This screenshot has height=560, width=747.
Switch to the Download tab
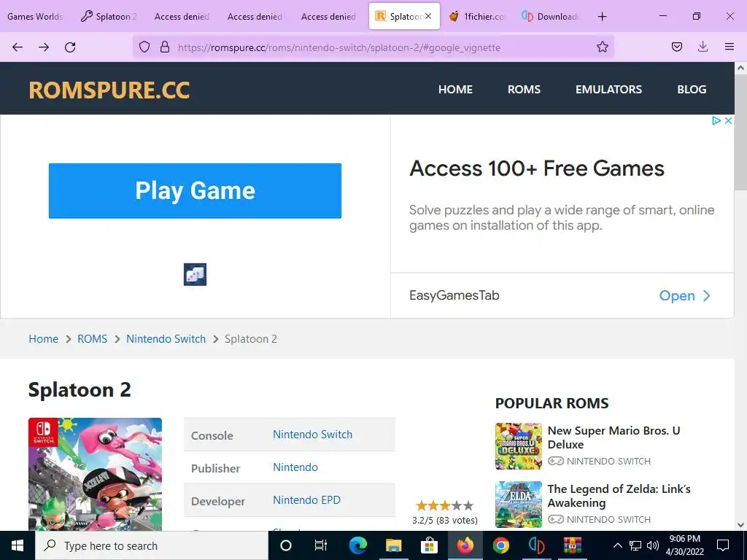coord(550,17)
